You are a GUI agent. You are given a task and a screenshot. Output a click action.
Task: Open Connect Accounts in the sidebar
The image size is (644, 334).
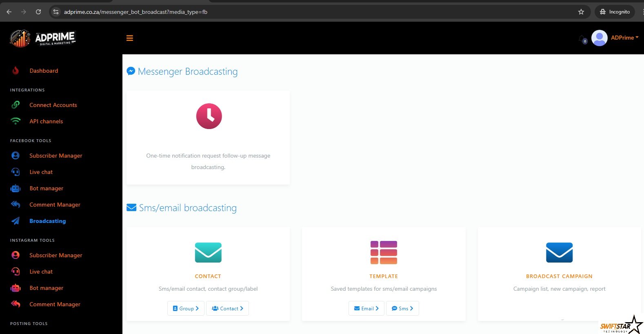(x=53, y=105)
